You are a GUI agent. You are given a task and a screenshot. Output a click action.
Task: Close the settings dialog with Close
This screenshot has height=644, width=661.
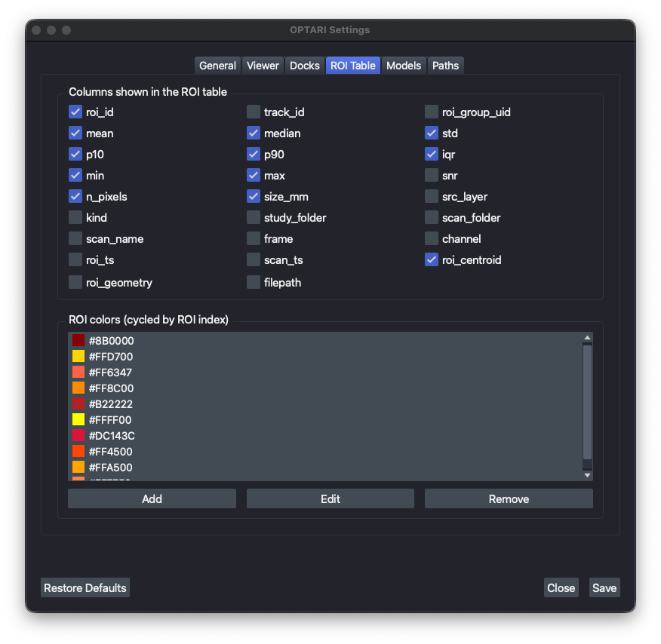[x=561, y=587]
